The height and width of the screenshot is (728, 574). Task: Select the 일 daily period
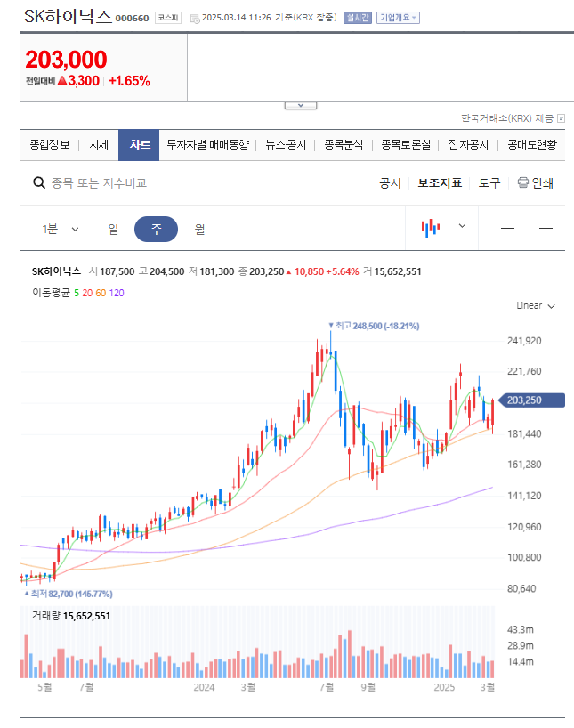click(113, 229)
